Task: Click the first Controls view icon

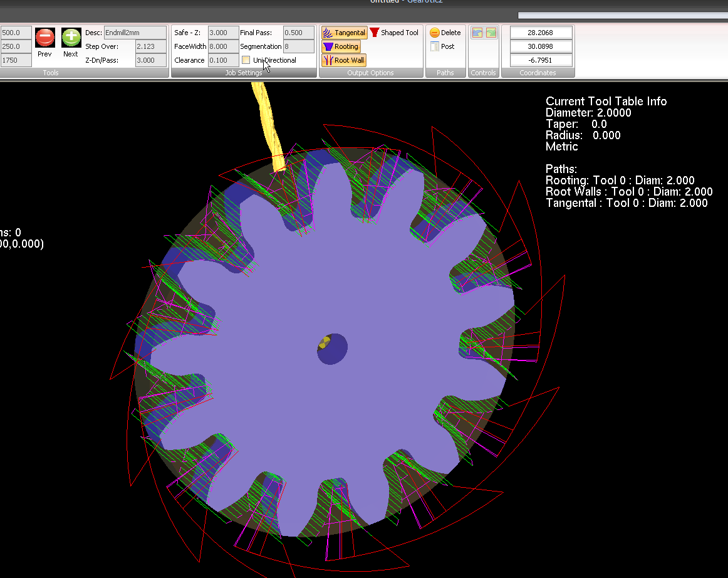Action: (477, 33)
